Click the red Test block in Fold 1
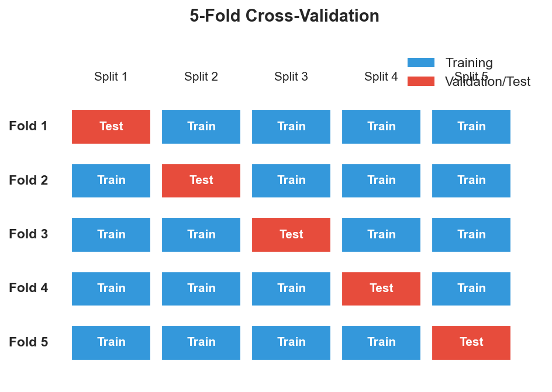This screenshot has width=552, height=392. pos(111,126)
